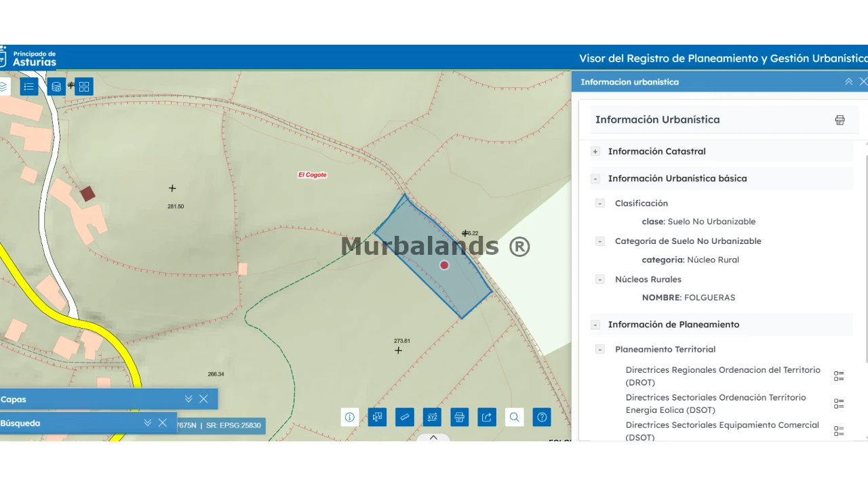
Task: Open the add data tool
Action: coord(56,87)
